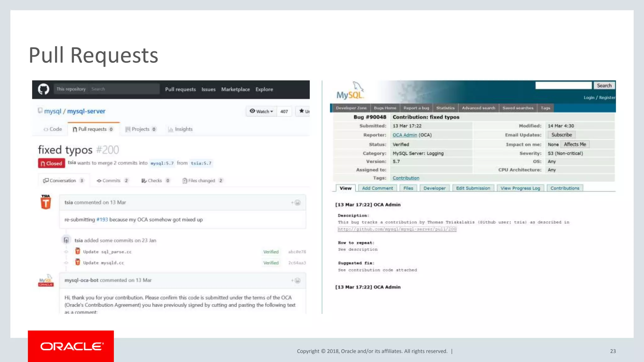Switch to Edit Submission tab

pos(473,188)
